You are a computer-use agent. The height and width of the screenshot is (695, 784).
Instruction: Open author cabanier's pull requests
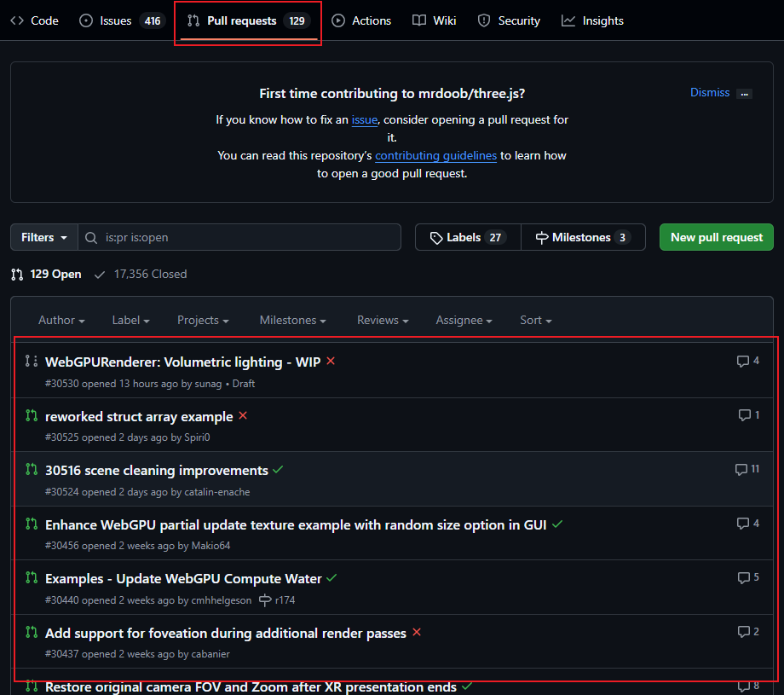pyautogui.click(x=210, y=654)
